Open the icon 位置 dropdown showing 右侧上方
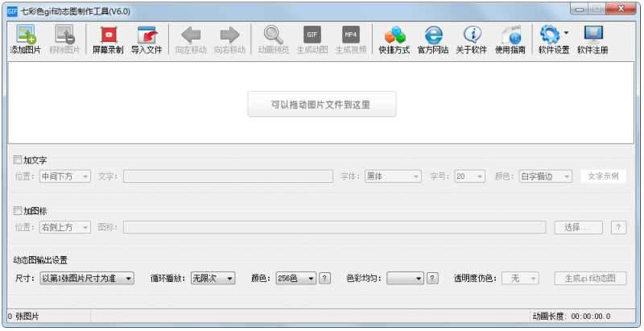This screenshot has height=331, width=644. point(65,227)
